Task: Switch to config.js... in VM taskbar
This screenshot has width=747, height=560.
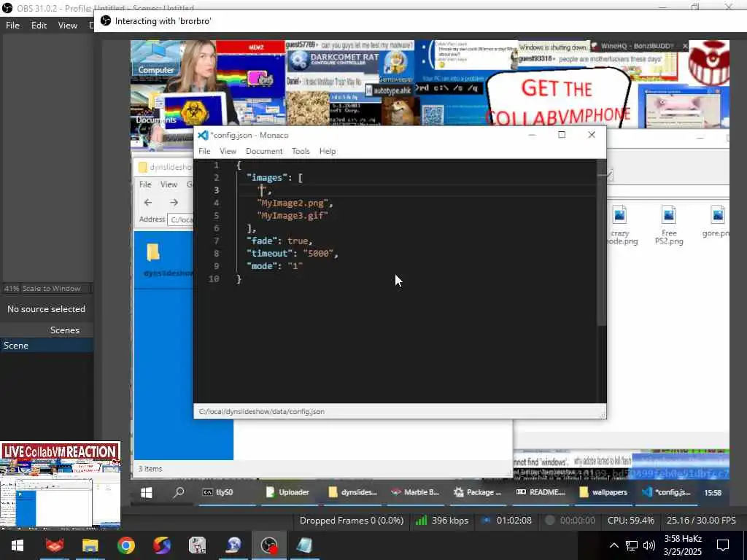Action: point(667,492)
